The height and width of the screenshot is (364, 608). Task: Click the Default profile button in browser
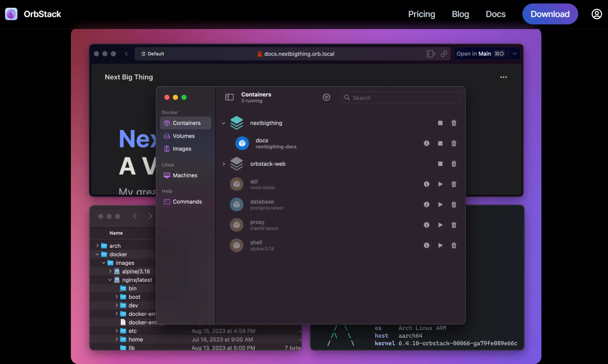click(x=153, y=54)
